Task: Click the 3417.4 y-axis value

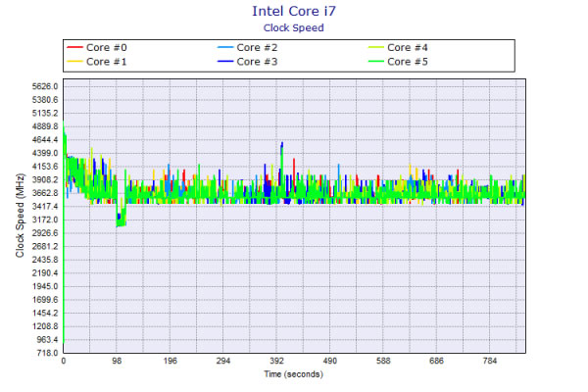Action: (x=45, y=207)
